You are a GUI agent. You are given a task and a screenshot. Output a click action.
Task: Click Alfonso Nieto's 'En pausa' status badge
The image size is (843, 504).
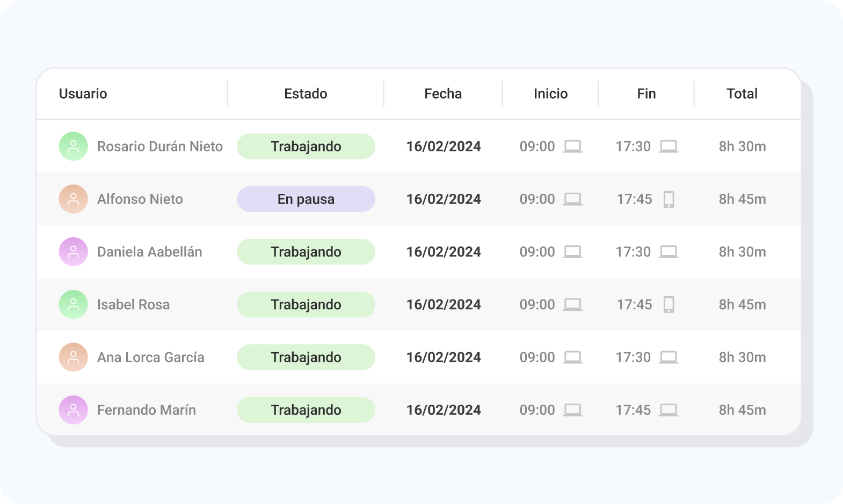click(306, 199)
